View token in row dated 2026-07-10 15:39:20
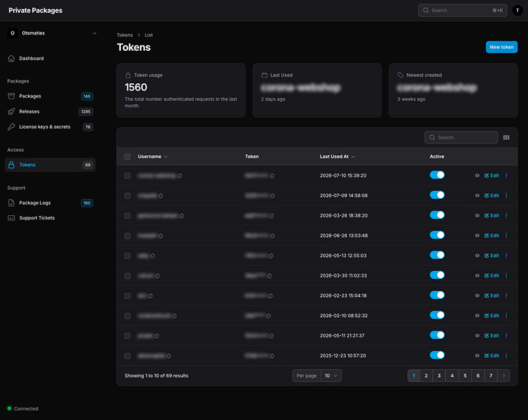528x420 pixels. (477, 176)
